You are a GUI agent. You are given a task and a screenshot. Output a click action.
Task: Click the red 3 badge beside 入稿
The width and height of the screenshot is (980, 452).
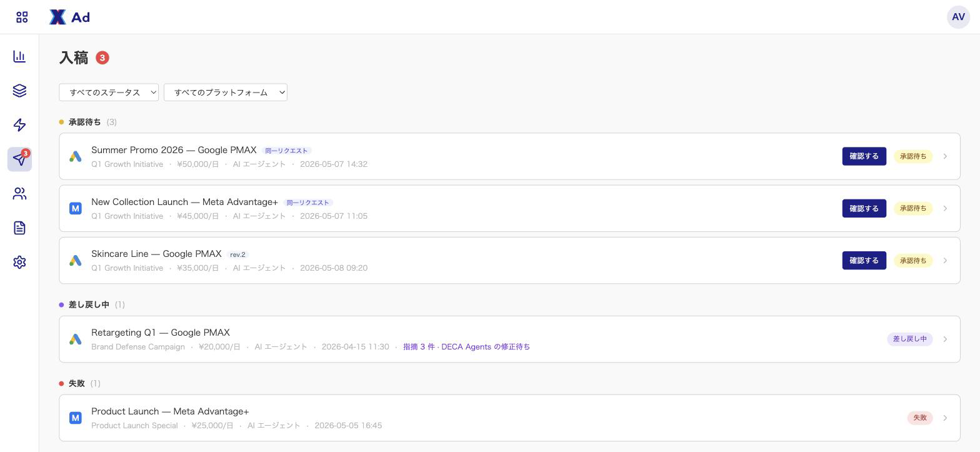tap(102, 58)
